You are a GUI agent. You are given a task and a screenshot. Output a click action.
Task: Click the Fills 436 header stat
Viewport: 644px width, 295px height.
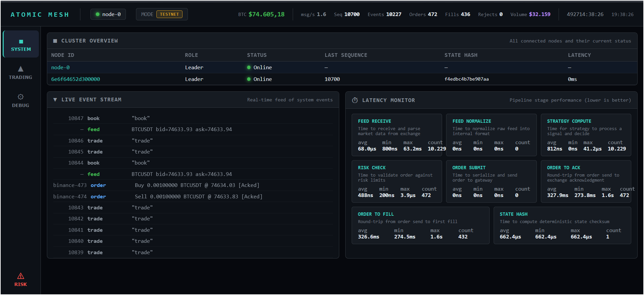(457, 14)
